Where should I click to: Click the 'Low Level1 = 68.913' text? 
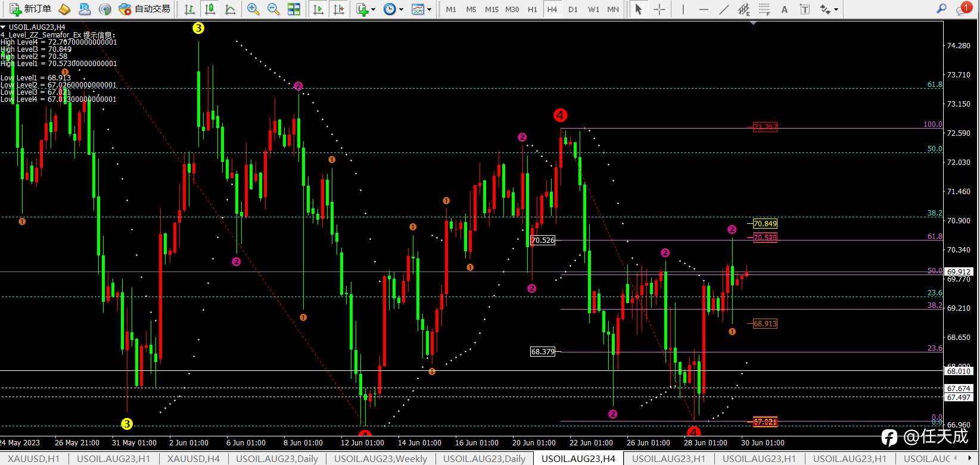coord(36,78)
